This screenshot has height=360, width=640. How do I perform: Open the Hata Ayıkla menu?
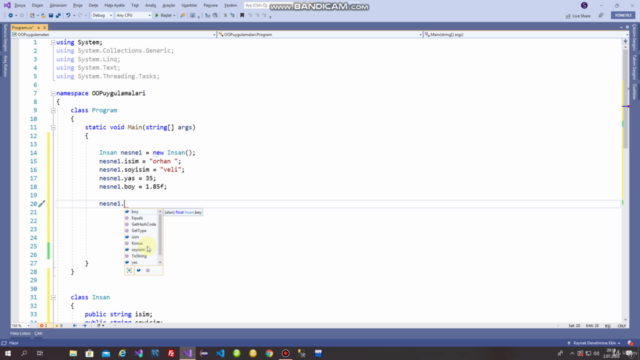pos(114,5)
